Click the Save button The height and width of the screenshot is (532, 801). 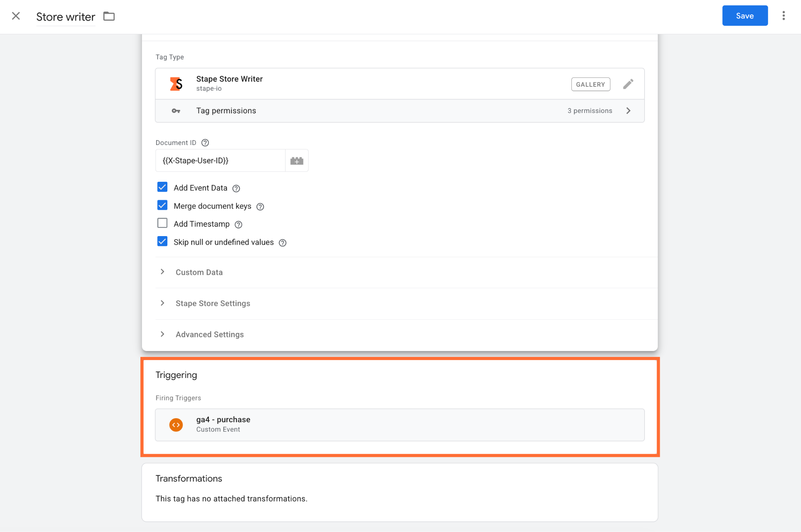745,16
